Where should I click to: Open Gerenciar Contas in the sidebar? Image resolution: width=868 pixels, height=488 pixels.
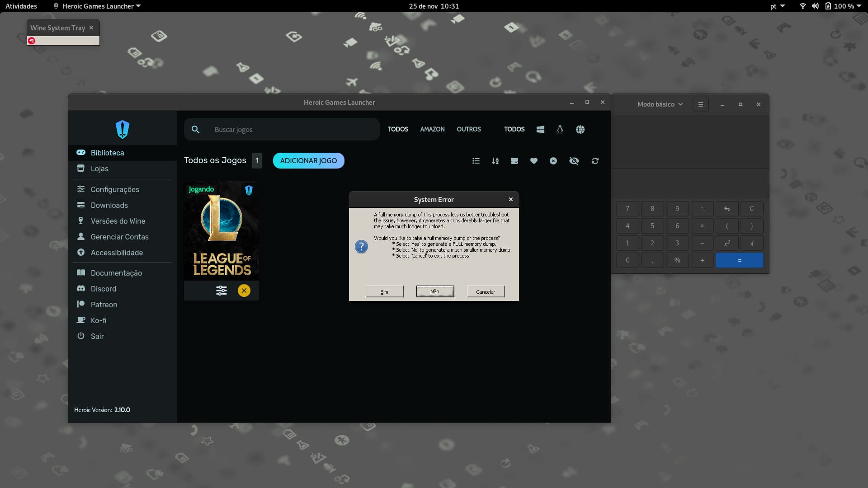pos(123,237)
